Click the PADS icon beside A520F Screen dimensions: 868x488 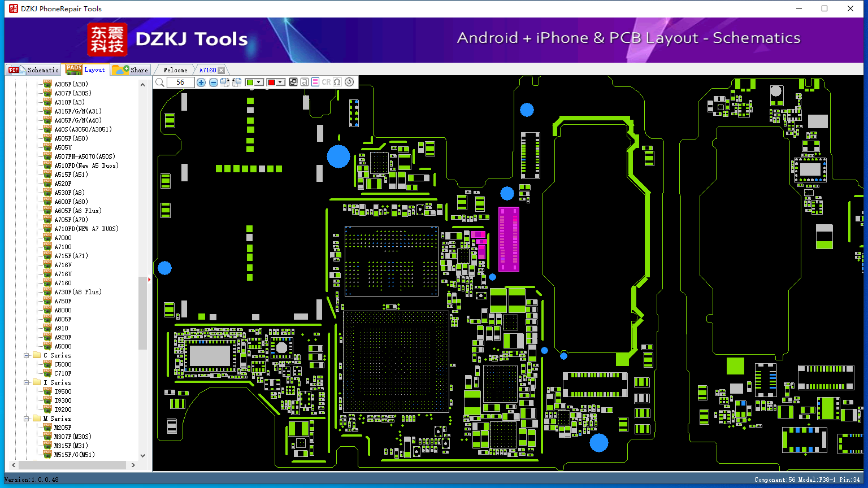[47, 184]
